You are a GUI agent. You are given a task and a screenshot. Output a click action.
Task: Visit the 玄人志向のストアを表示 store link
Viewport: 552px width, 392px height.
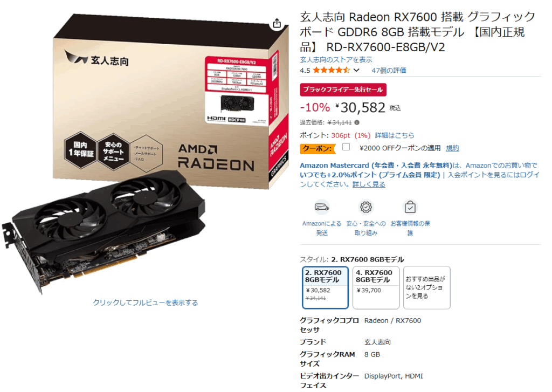(336, 59)
